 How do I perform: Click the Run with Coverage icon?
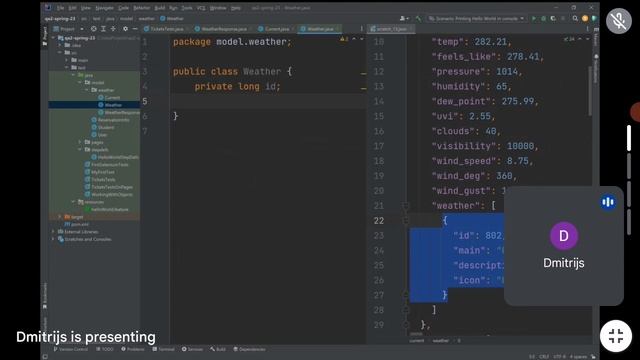click(553, 18)
